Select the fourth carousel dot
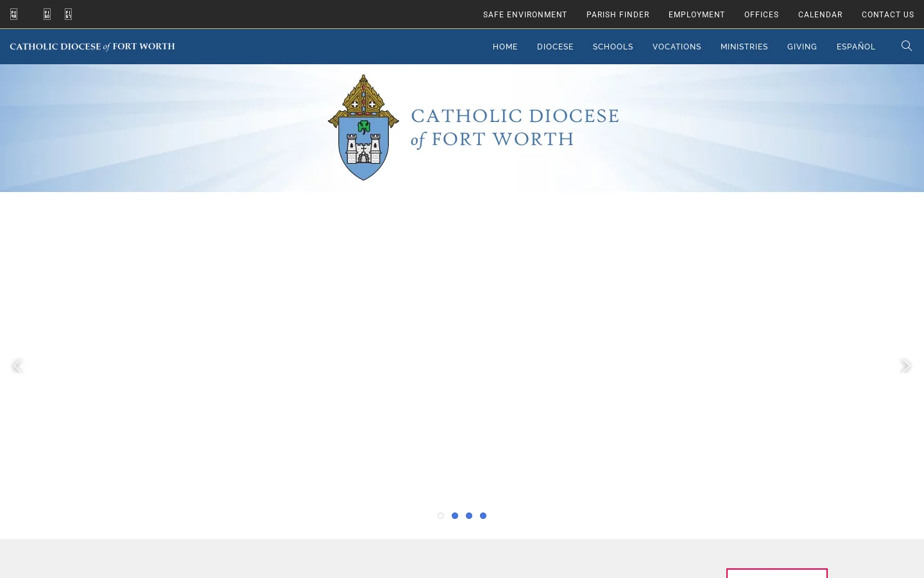 tap(483, 516)
